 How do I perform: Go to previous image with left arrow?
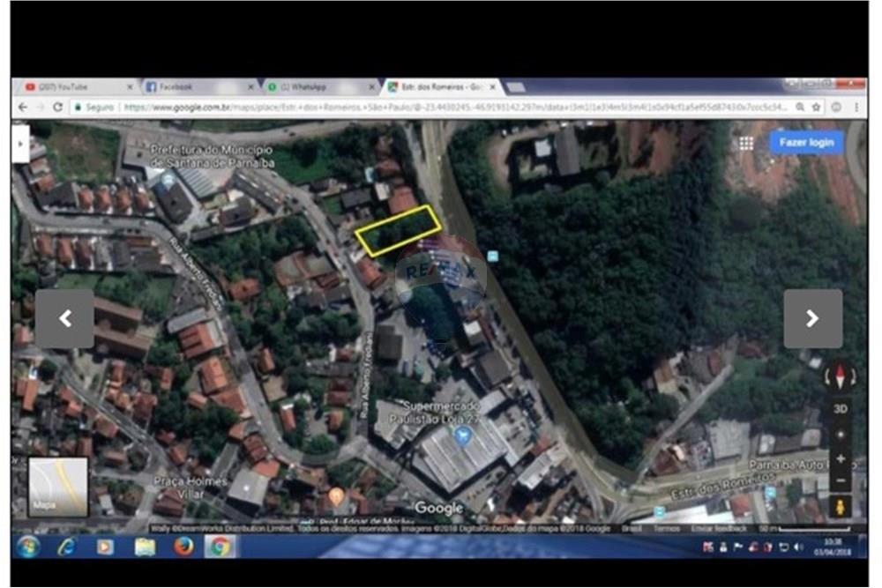pos(64,318)
